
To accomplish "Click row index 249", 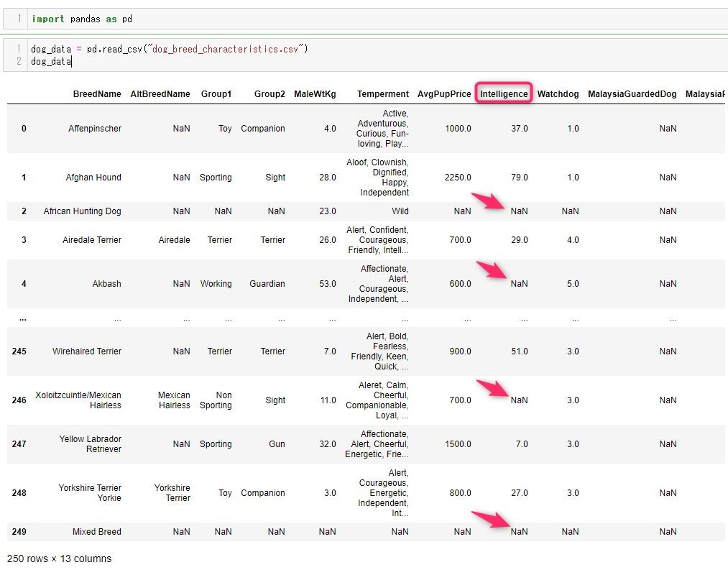I will [x=19, y=532].
